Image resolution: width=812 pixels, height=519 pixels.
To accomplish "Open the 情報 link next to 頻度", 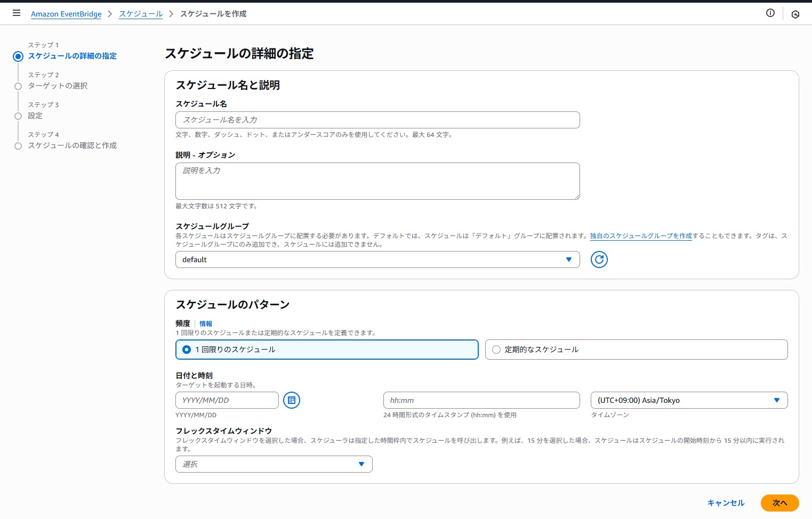I will click(206, 323).
